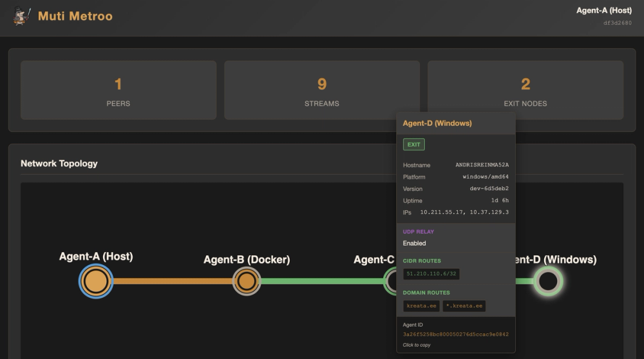The image size is (644, 359).
Task: Open the Exit Nodes stat card
Action: point(526,90)
